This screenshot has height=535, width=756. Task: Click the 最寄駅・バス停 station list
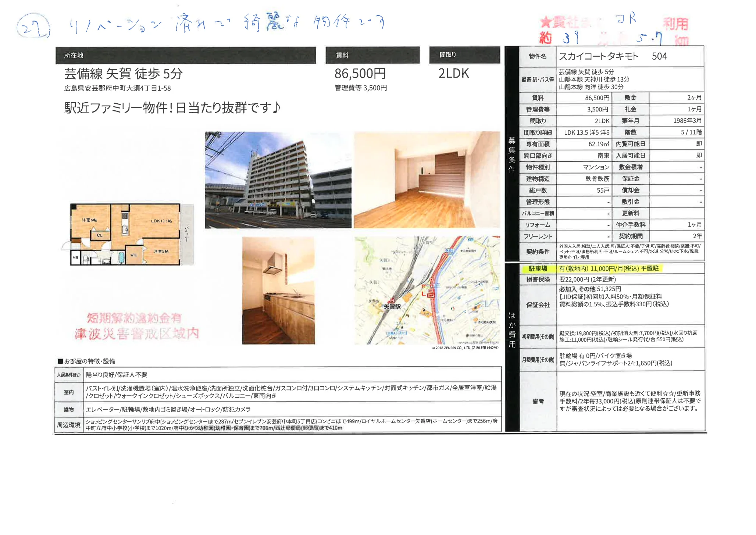594,79
